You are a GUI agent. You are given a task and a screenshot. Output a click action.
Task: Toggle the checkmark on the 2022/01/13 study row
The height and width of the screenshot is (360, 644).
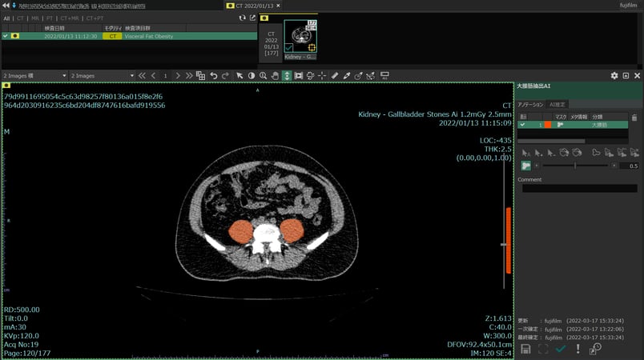[5, 36]
